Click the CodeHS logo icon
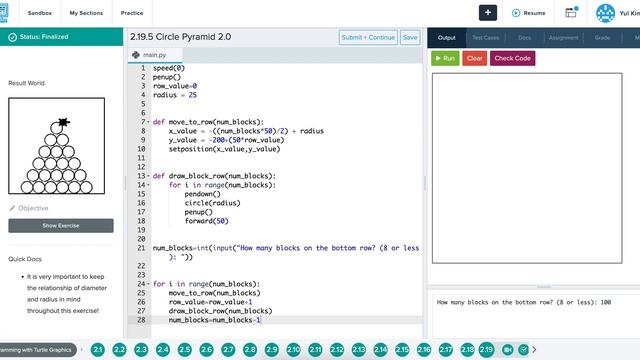The image size is (640, 360). coord(4,13)
